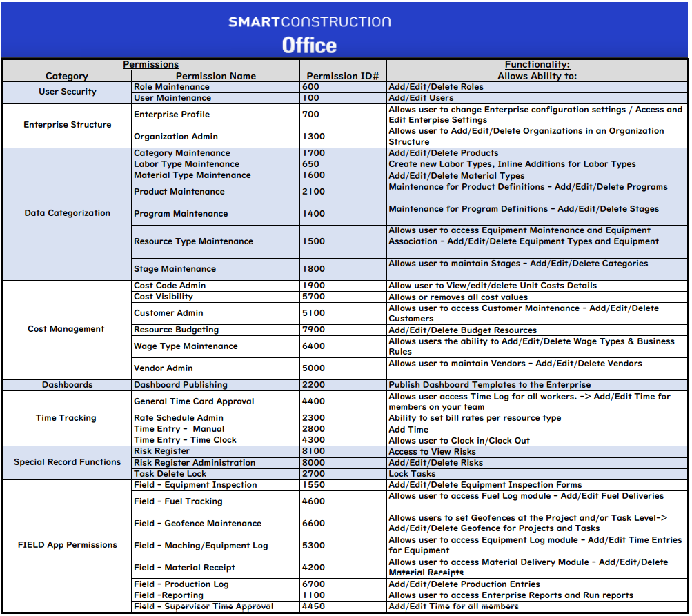Click the Enterprise Structure category cell
Viewport: 692px width, 616px height.
67,125
